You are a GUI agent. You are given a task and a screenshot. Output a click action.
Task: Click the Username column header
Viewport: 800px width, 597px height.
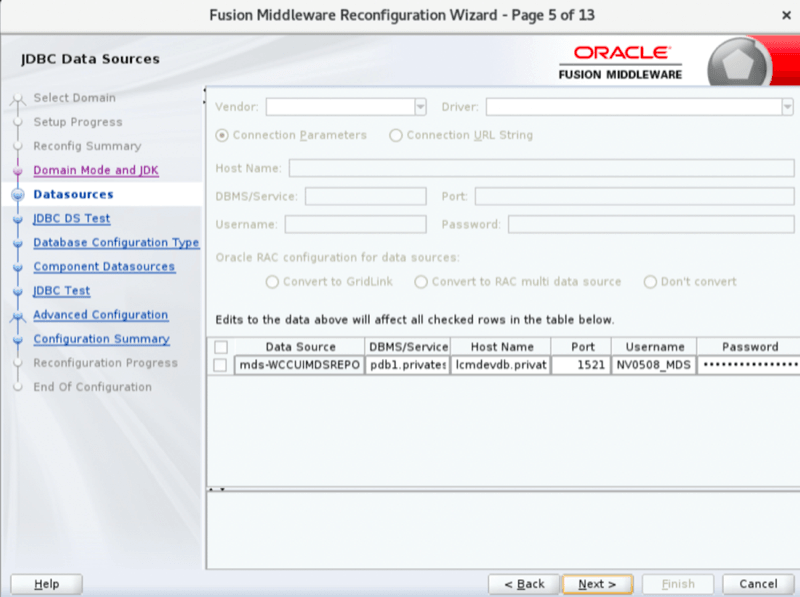(655, 347)
